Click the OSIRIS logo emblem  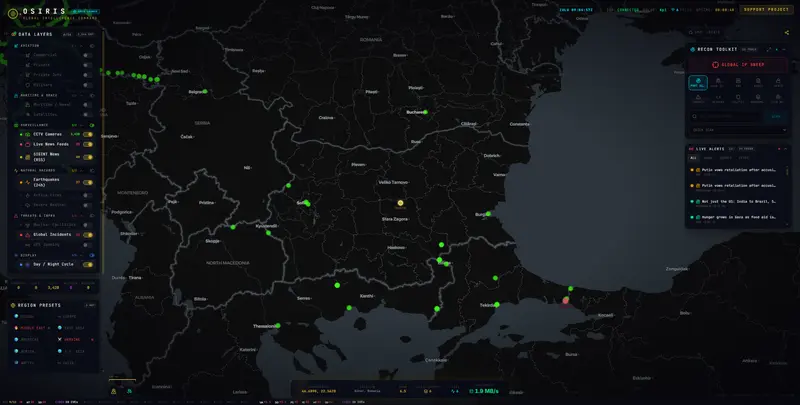[12, 13]
